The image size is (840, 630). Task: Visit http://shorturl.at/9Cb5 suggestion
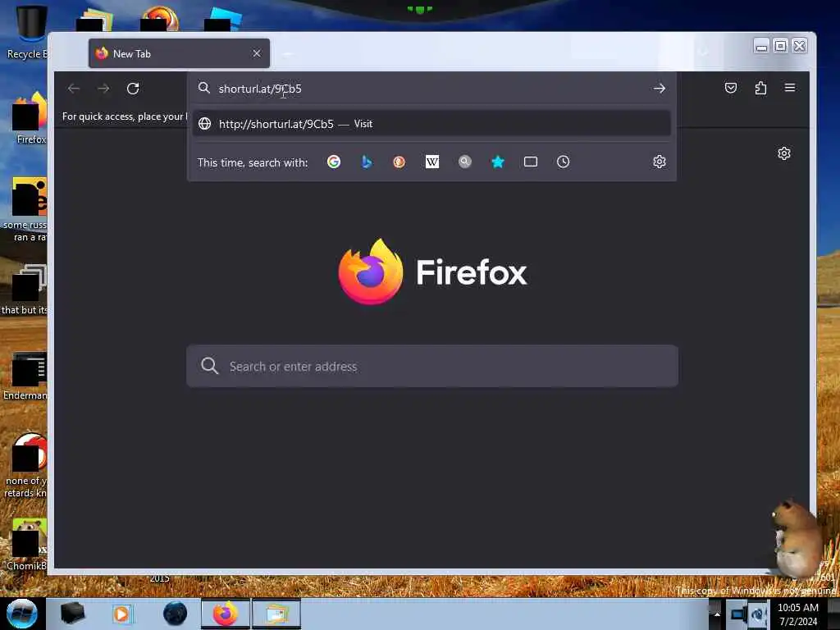431,124
